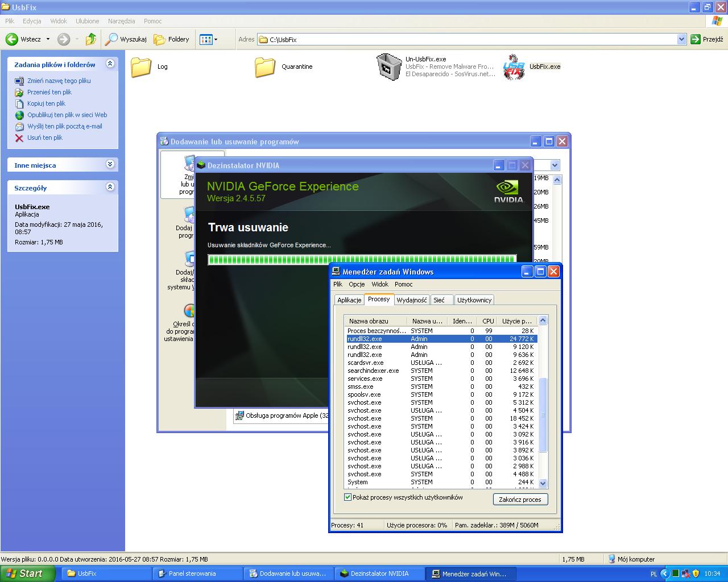Click Zmień nazwę tego pliku icon
This screenshot has width=728, height=582.
[19, 81]
